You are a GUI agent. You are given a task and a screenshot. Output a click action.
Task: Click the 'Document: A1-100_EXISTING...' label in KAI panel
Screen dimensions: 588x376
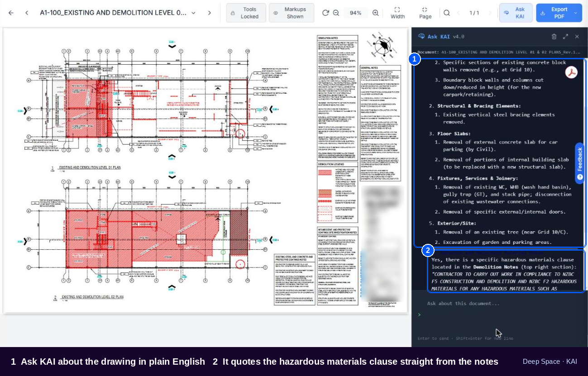[x=498, y=52]
